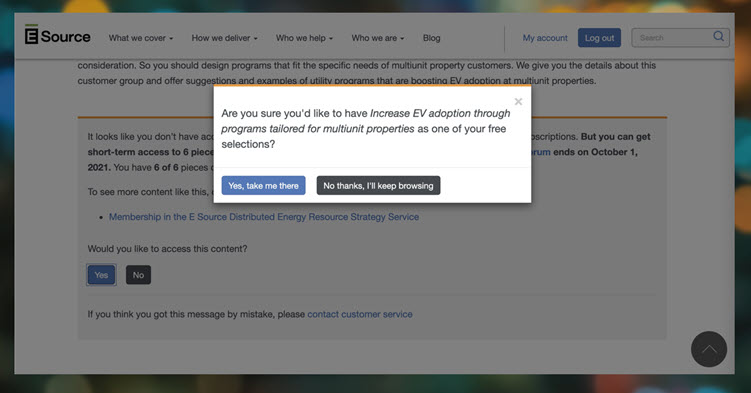Click the E Source logo
The height and width of the screenshot is (393, 751).
pyautogui.click(x=57, y=35)
